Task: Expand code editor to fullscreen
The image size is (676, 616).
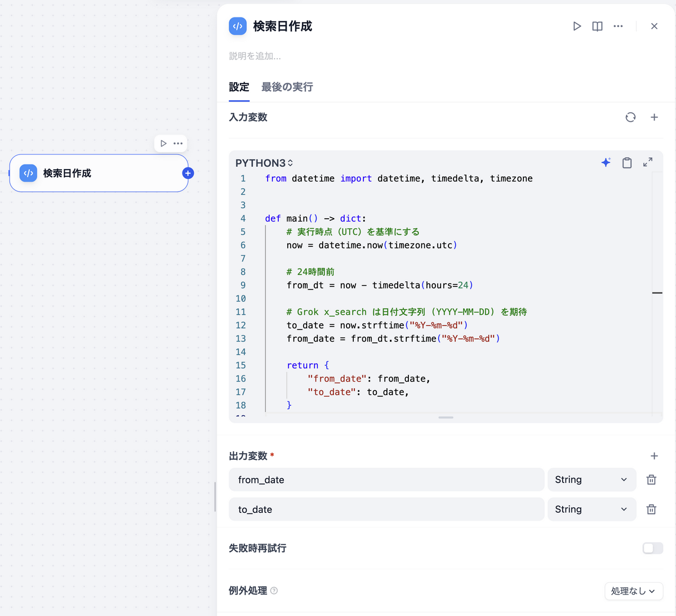Action: (648, 162)
